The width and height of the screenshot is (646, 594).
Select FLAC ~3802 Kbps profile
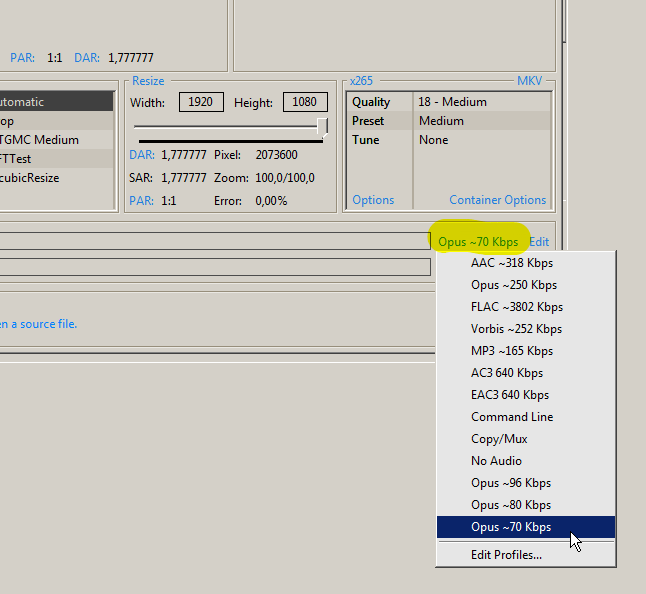[526, 307]
